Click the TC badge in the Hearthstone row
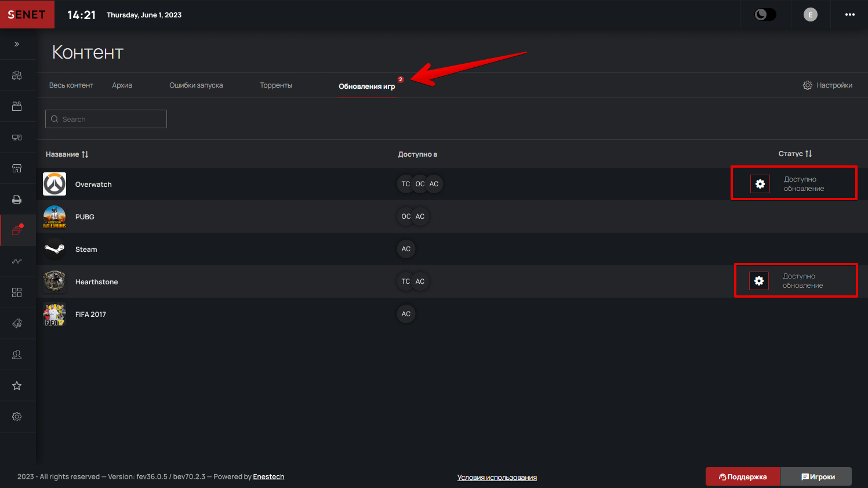868x488 pixels. coord(406,281)
